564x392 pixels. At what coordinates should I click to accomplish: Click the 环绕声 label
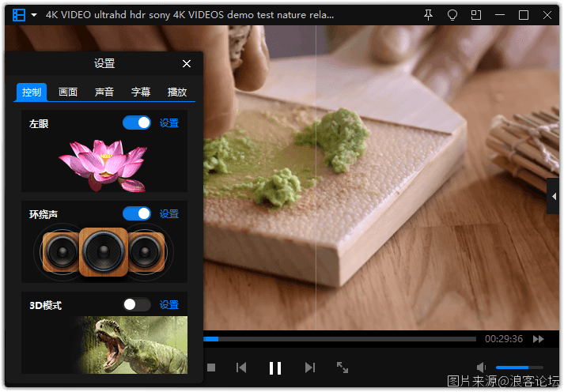[44, 214]
